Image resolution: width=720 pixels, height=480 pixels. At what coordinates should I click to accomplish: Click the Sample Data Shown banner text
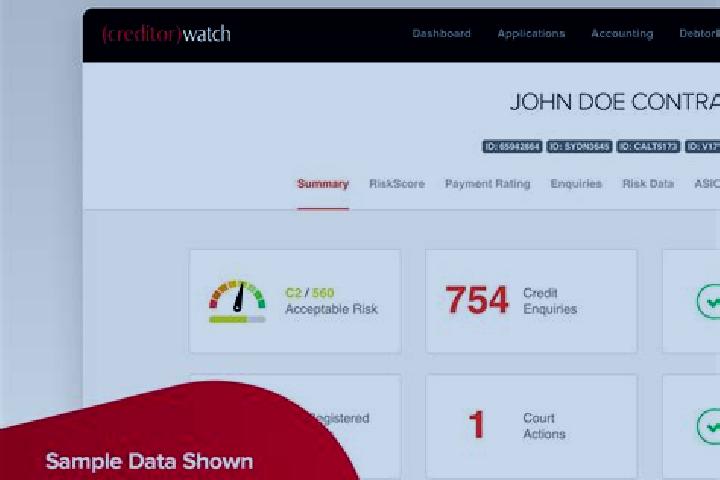click(149, 461)
